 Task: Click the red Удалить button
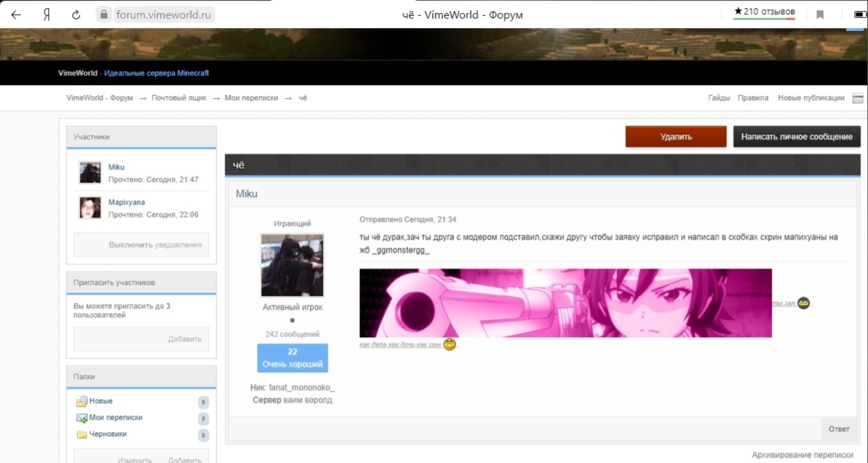676,136
